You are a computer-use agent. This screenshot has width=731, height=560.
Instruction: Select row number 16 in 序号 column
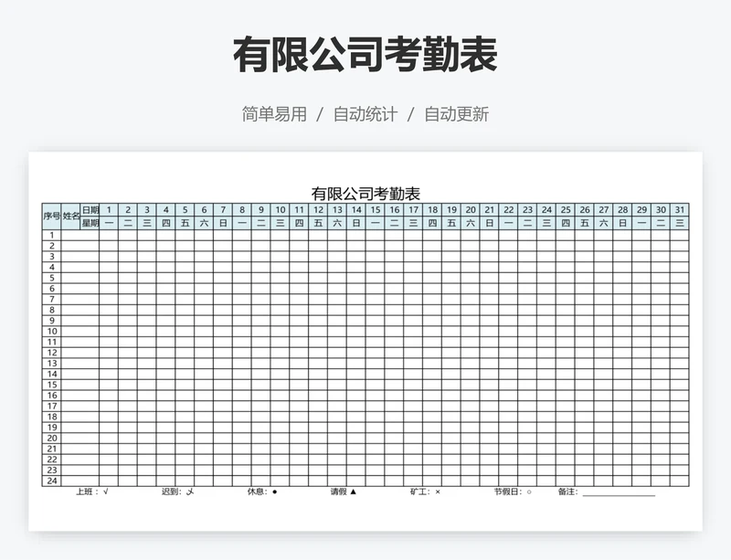(x=52, y=396)
